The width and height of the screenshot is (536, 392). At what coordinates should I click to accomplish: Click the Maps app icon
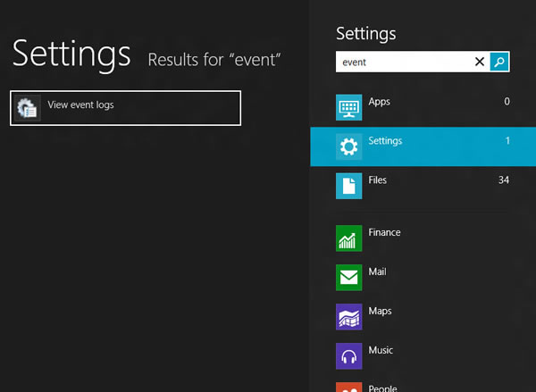coord(348,317)
